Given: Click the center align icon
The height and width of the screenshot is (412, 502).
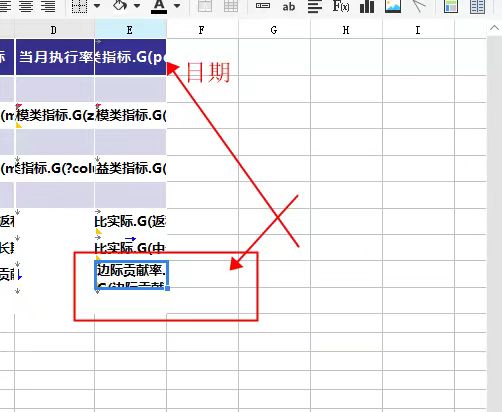Looking at the screenshot, I should (26, 6).
